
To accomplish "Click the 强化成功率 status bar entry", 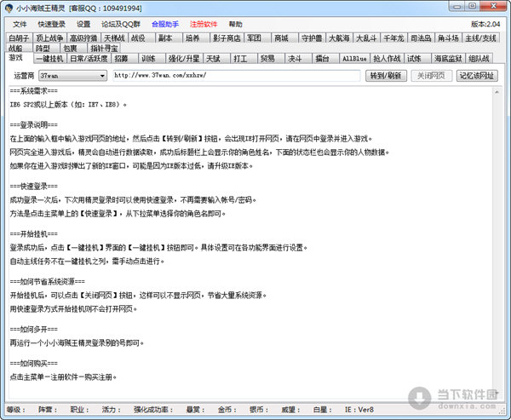I will (153, 410).
